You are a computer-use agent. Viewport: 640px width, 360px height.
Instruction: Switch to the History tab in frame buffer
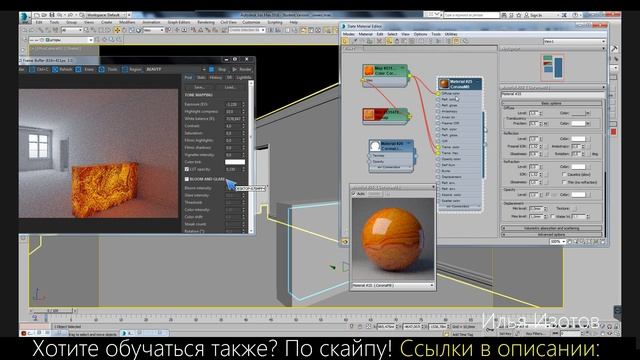point(216,78)
